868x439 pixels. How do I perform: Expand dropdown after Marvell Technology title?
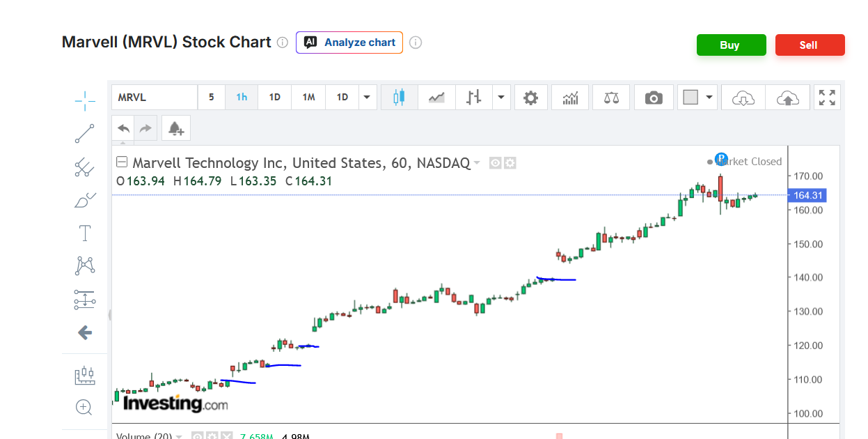(x=477, y=163)
